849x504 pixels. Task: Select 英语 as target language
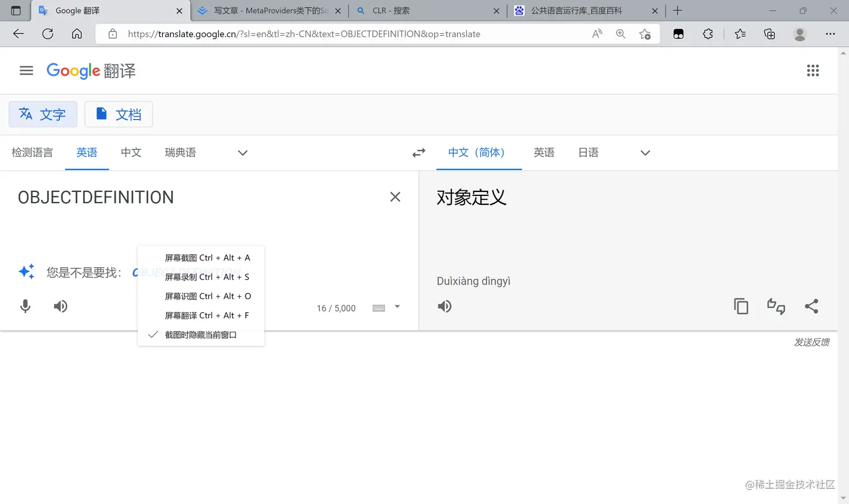(544, 153)
